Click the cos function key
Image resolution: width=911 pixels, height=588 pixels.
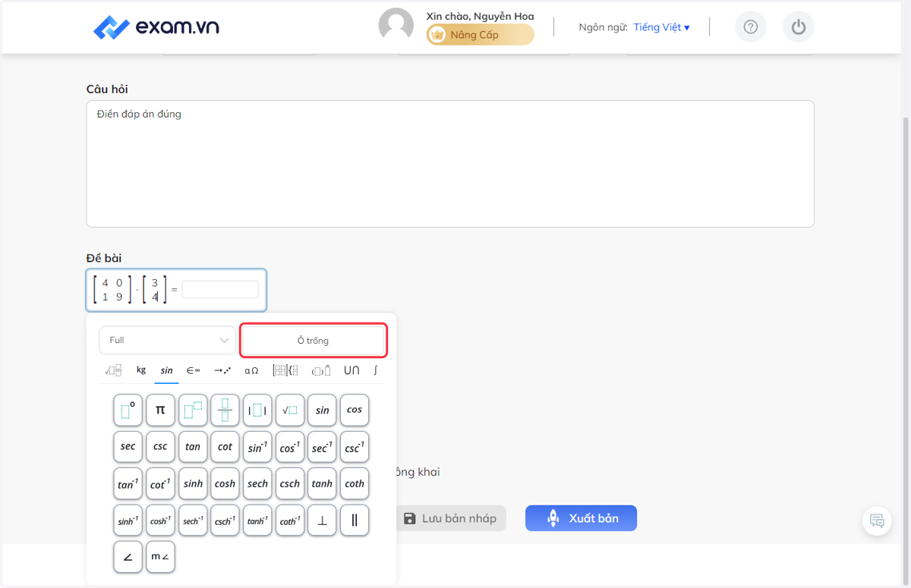(355, 410)
